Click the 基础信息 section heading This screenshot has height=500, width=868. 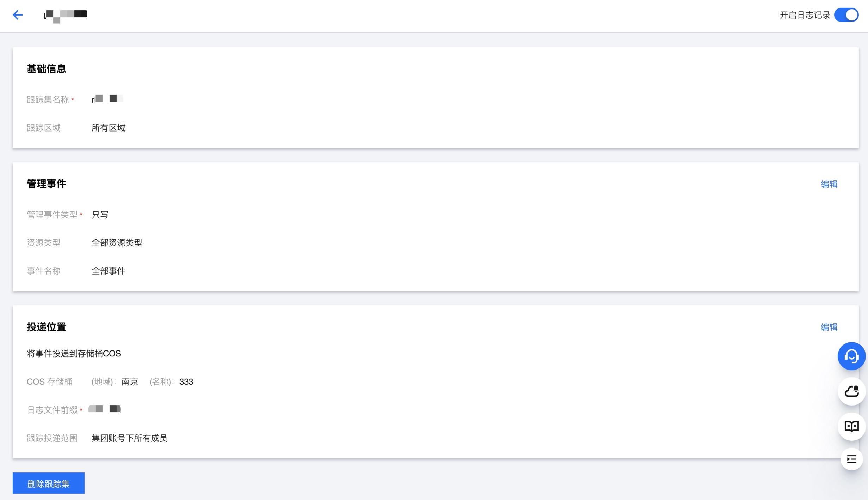[46, 69]
